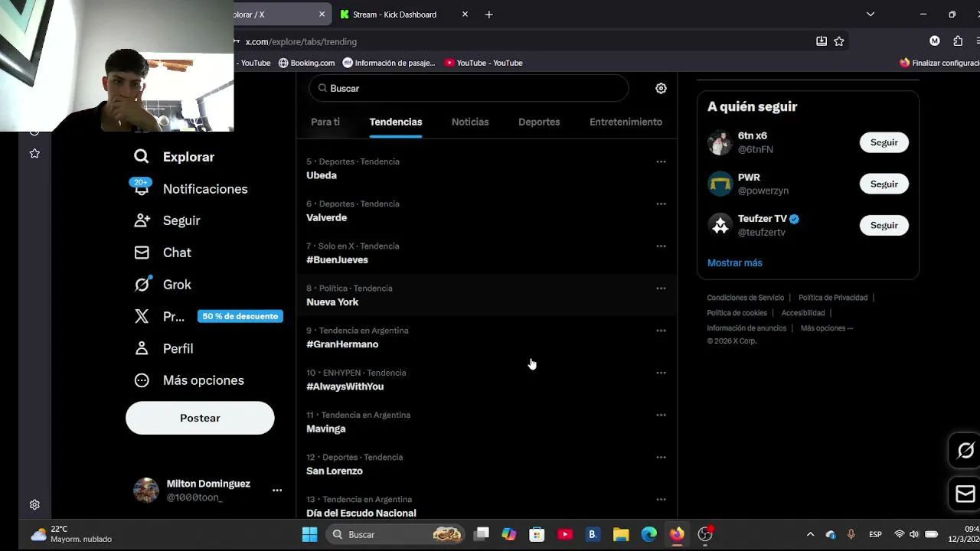
Task: Open Condiciones de Servicio link
Action: (746, 298)
